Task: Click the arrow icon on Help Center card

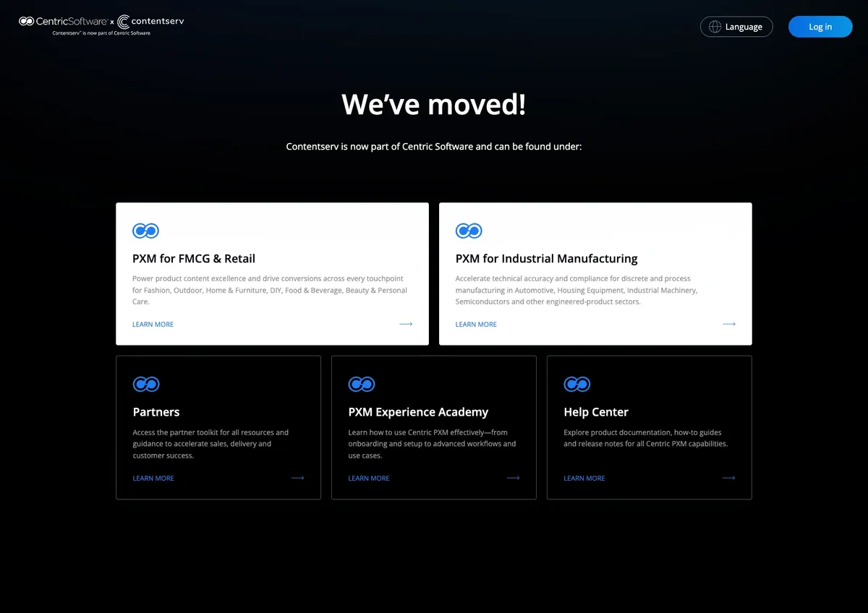Action: (728, 478)
